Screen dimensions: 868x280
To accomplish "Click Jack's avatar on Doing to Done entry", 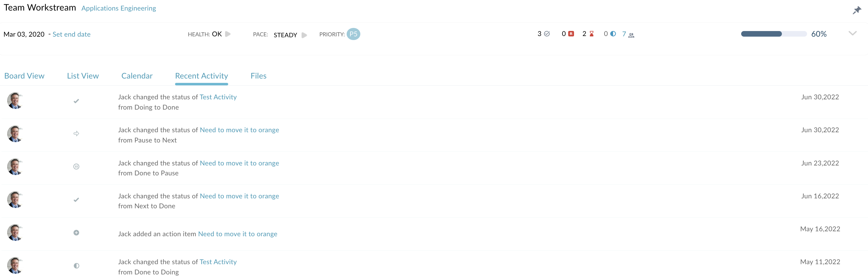I will pyautogui.click(x=15, y=101).
